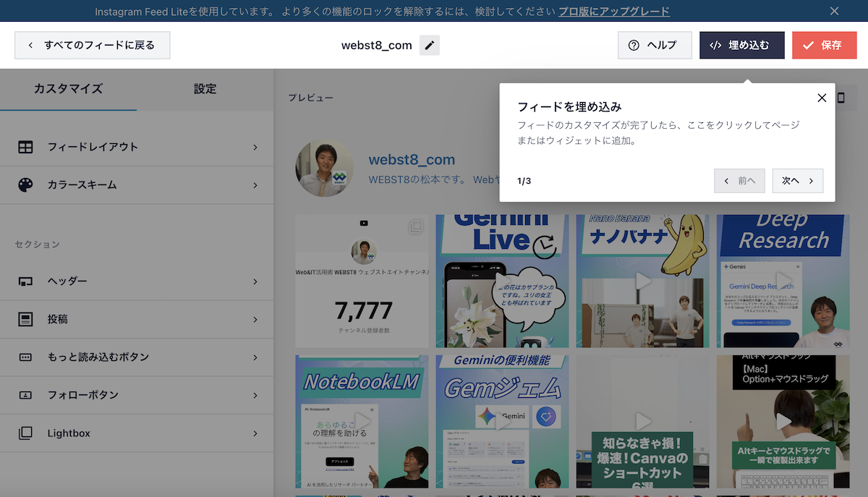868x497 pixels.
Task: Click the Color Scheme palette icon
Action: 25,185
